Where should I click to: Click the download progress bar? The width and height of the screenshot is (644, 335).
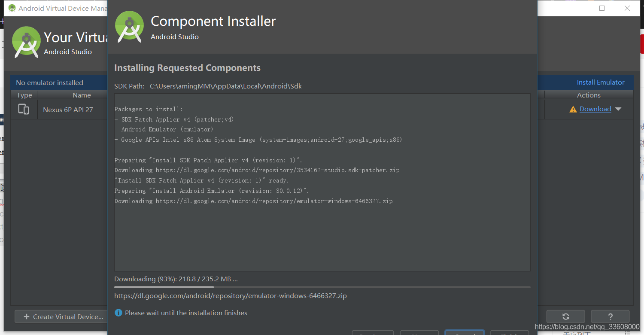322,287
